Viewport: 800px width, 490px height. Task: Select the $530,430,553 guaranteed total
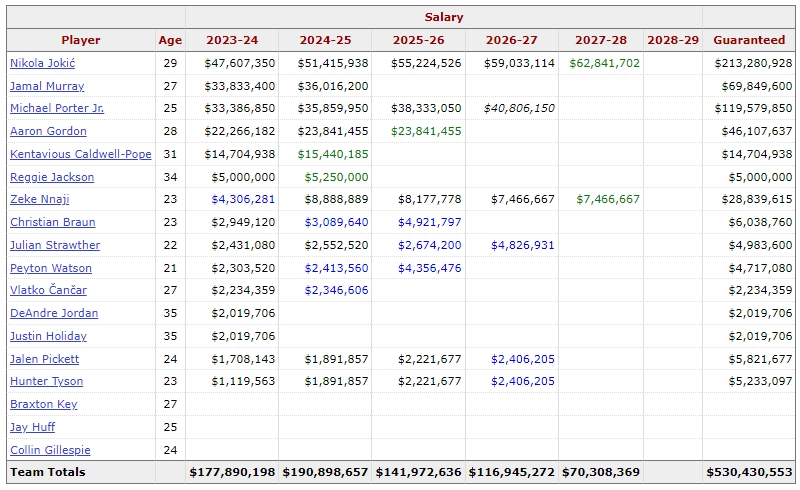[x=749, y=472]
